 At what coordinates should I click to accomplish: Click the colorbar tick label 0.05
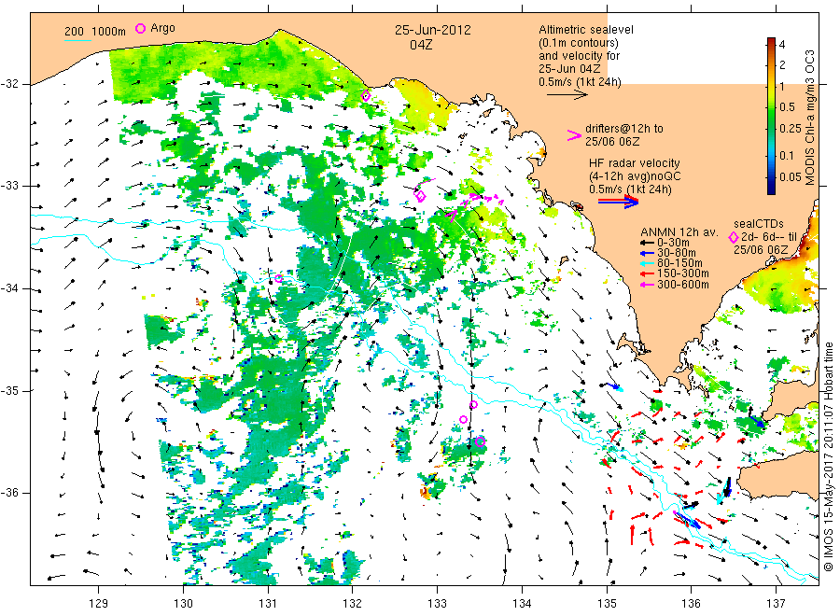pos(791,176)
